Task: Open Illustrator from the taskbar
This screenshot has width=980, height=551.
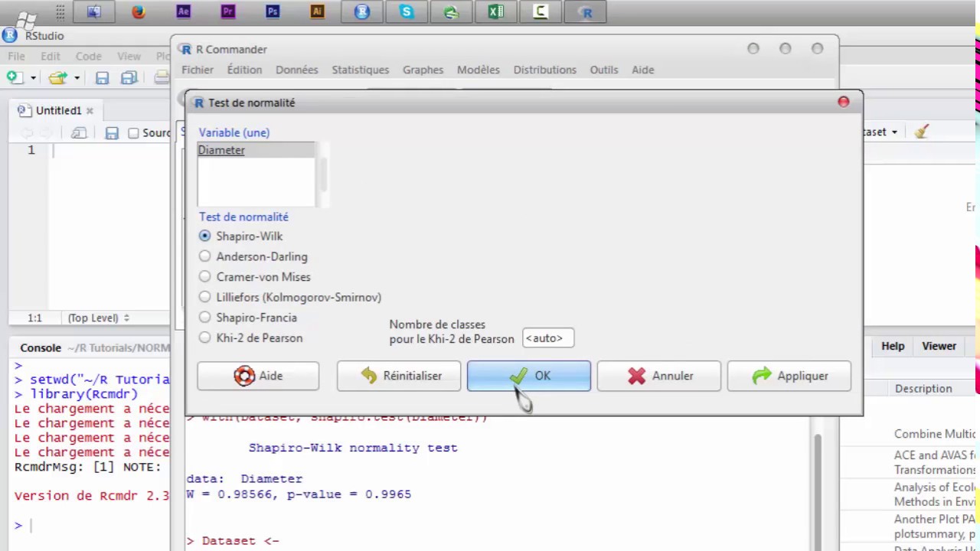Action: pyautogui.click(x=317, y=11)
